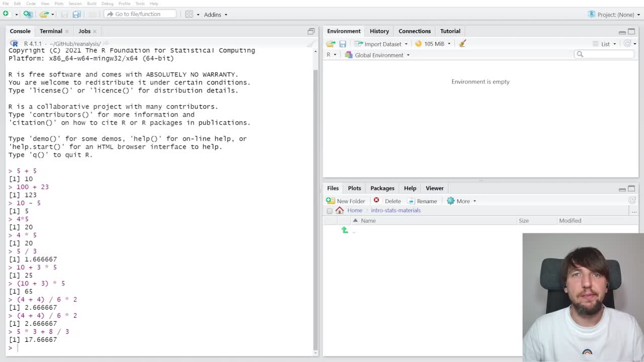Select the checkbox next to Home path
Image resolution: width=644 pixels, height=362 pixels.
coord(330,210)
